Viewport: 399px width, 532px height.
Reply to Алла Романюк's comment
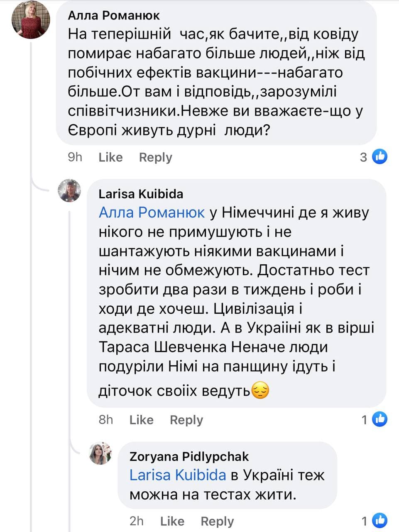pos(155,157)
